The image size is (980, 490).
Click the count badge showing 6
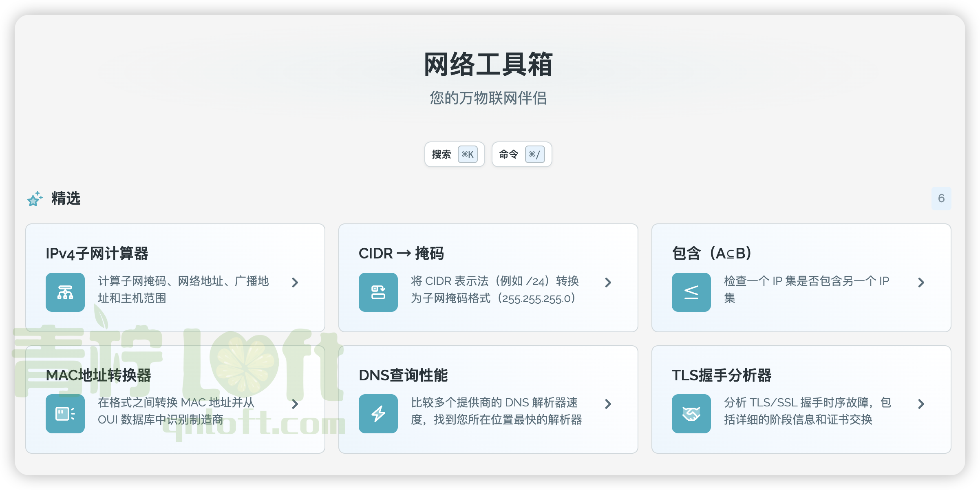941,199
